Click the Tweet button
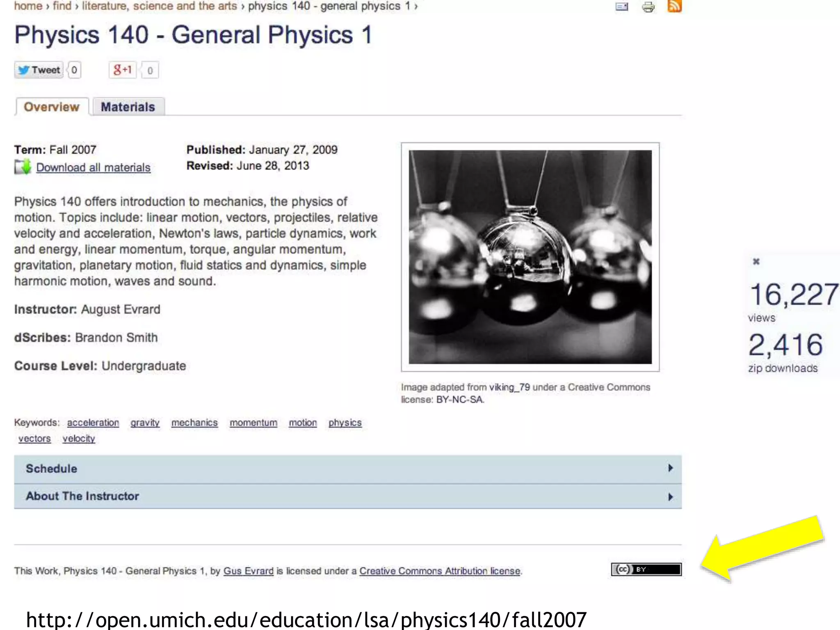The image size is (840, 630). [39, 70]
